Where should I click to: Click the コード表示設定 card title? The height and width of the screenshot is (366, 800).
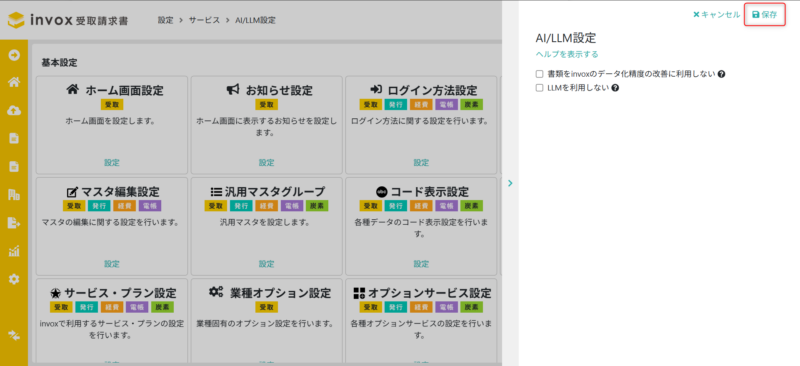point(430,192)
